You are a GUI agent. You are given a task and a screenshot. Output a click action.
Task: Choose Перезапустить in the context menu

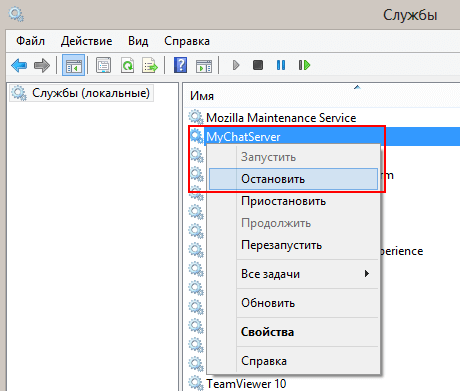point(293,245)
